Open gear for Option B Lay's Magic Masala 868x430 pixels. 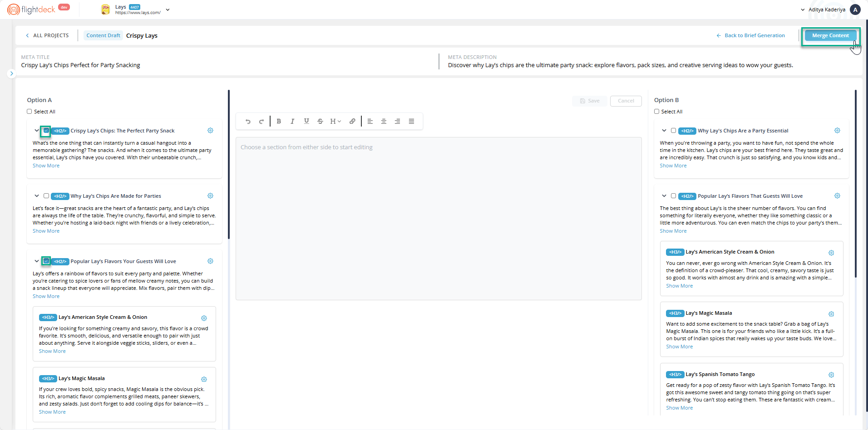click(831, 314)
